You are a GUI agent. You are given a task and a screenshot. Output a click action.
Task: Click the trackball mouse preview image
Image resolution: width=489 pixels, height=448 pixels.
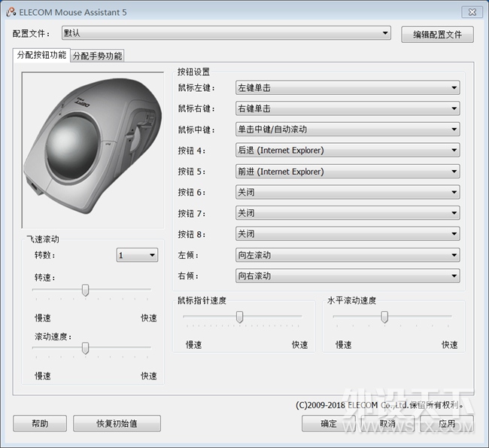point(93,150)
